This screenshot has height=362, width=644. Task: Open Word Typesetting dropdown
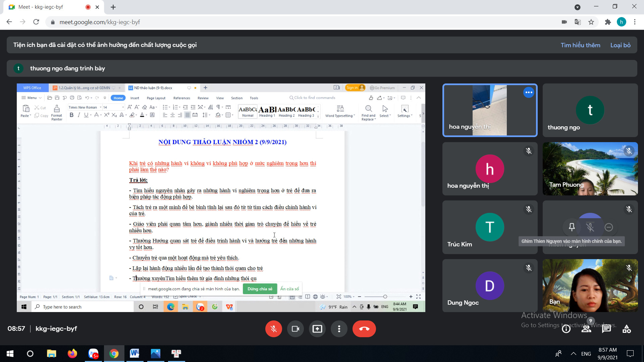click(x=340, y=111)
